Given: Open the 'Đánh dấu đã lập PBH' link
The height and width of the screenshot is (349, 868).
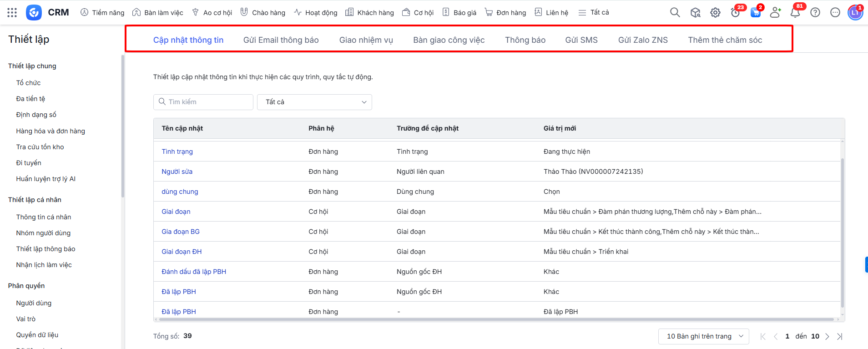Looking at the screenshot, I should click(194, 272).
